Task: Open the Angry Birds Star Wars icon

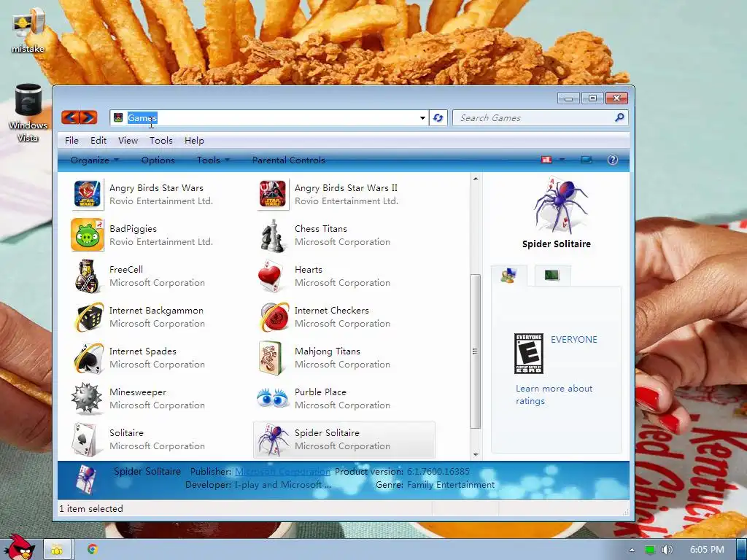Action: (x=87, y=194)
